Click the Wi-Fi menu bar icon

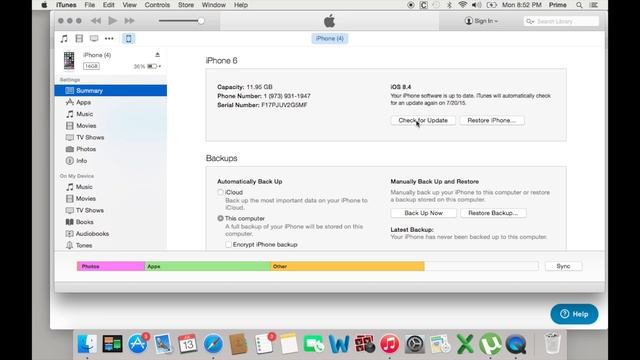click(x=462, y=5)
